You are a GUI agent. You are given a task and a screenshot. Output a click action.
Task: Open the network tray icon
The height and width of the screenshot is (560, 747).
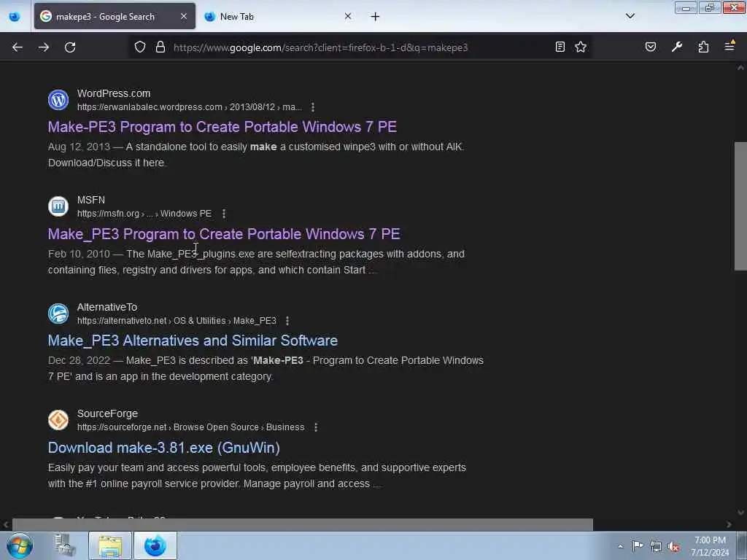tap(656, 547)
